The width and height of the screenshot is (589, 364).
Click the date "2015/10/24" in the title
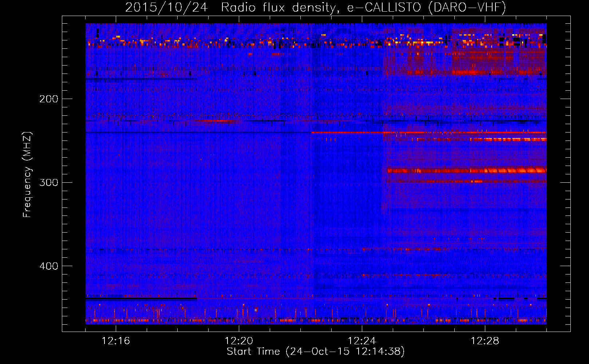coord(166,8)
